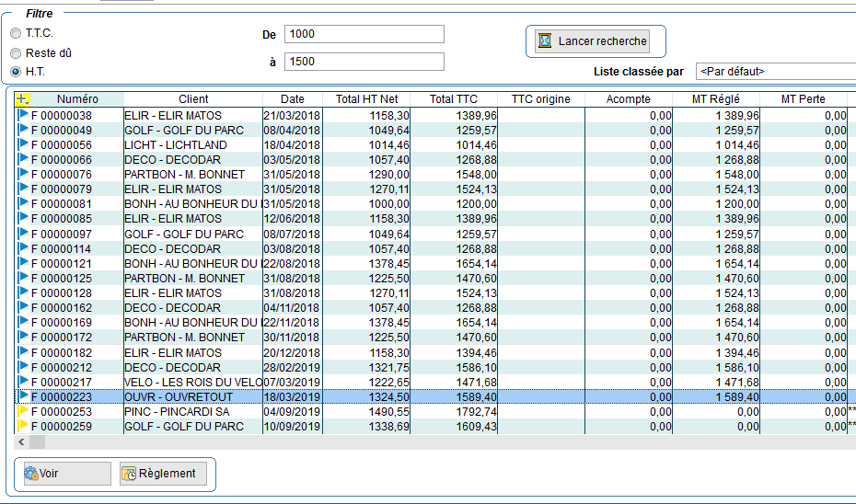
Task: Click blue flag of invoice F 00000081
Action: tap(23, 203)
